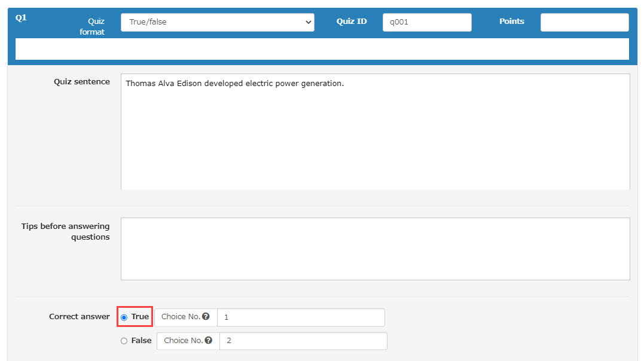Click the Choice No. field containing 1
644x361 pixels.
[x=301, y=317]
